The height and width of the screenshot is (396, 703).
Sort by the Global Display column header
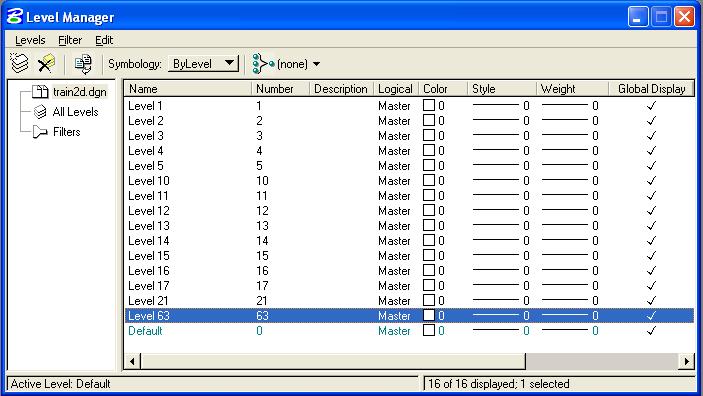pos(651,89)
